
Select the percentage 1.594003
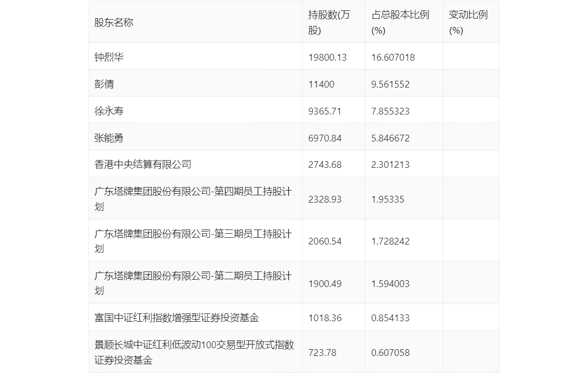point(390,284)
